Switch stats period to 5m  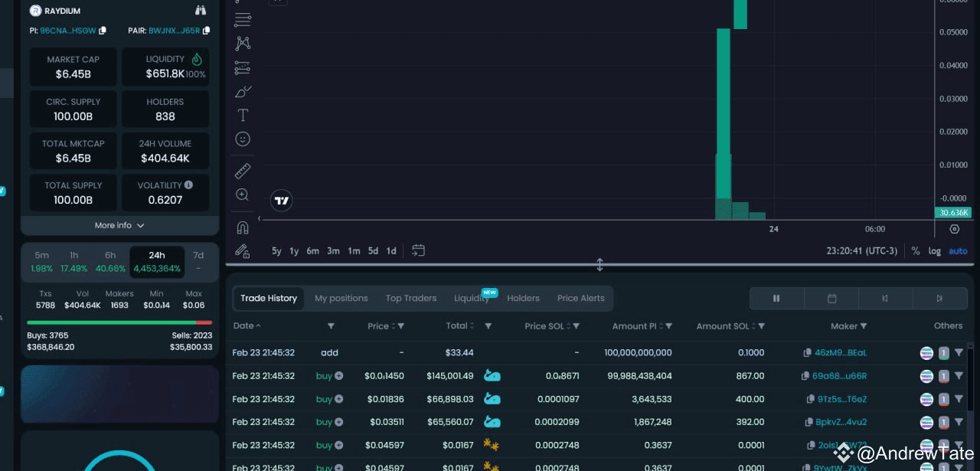tap(42, 261)
